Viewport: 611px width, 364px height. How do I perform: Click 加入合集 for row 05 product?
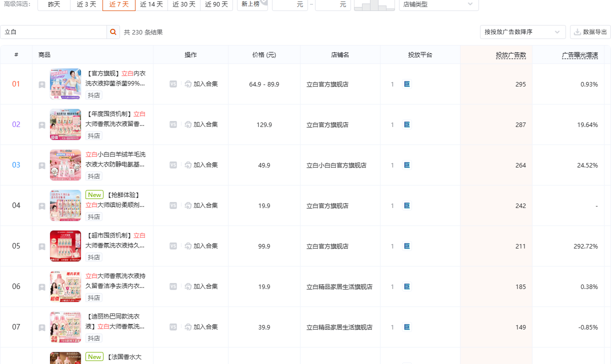tap(201, 246)
